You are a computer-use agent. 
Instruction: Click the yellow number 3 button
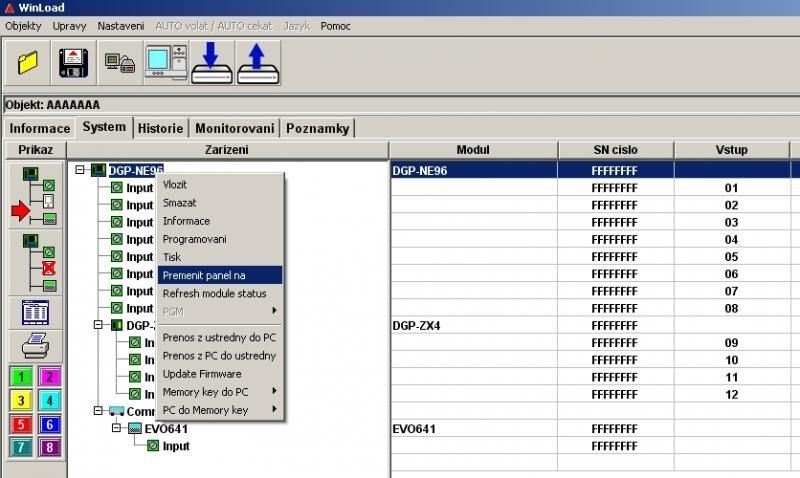pos(22,400)
